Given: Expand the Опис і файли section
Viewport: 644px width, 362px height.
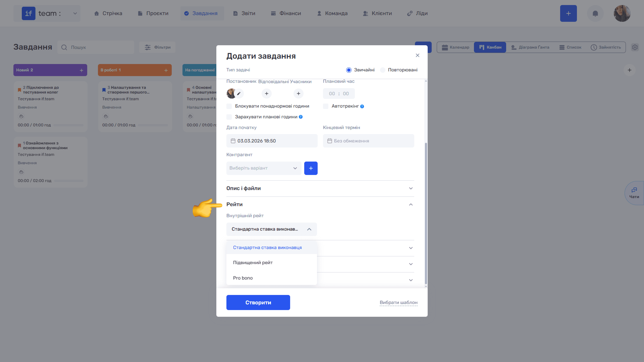Looking at the screenshot, I should [x=320, y=188].
